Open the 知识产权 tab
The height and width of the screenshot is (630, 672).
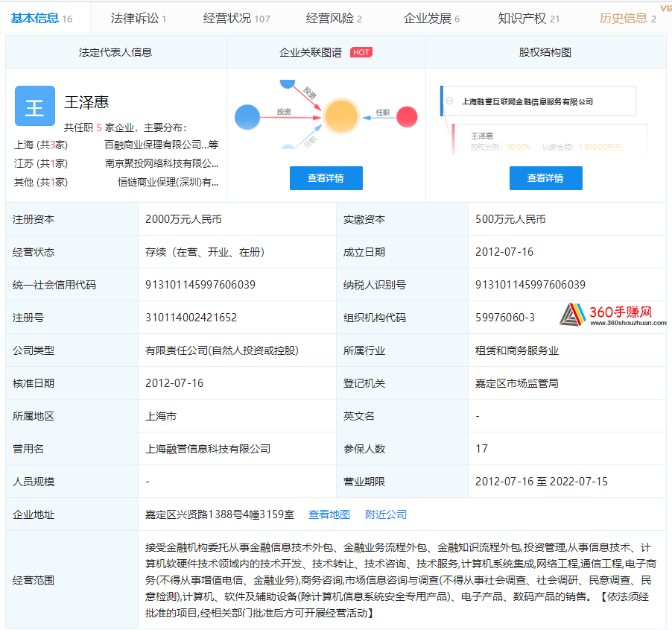(x=528, y=19)
